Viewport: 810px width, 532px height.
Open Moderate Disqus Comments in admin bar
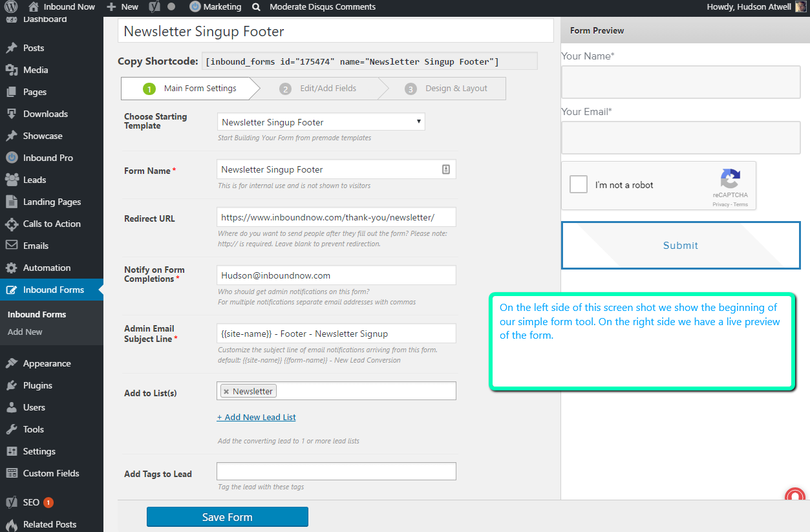(x=323, y=6)
